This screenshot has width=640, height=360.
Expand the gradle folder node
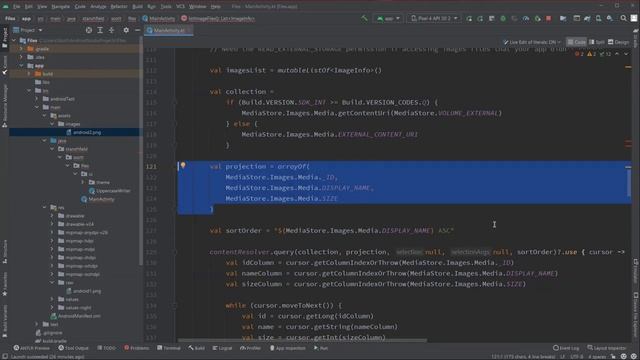pos(21,49)
